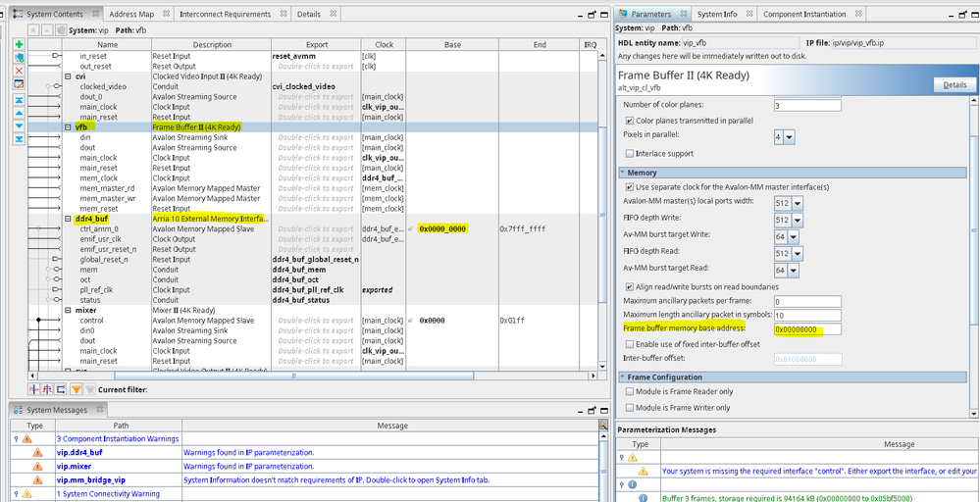
Task: Click the vip.ddr4_buf warning path link
Action: 79,452
